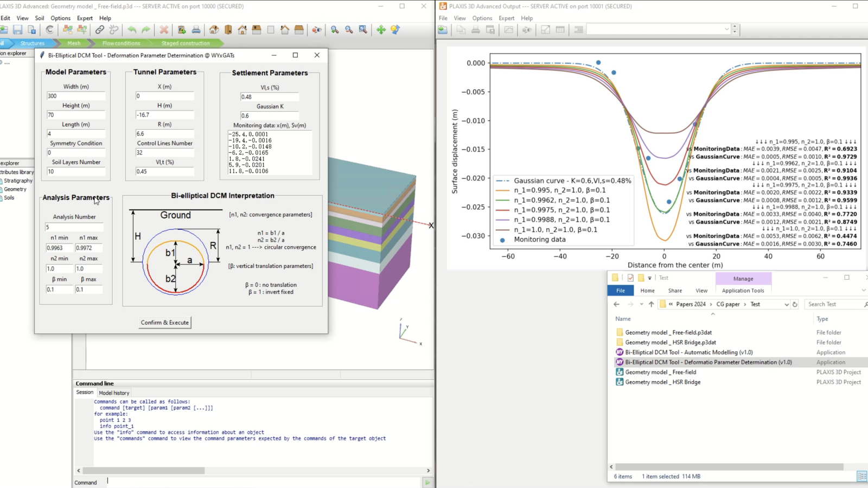The height and width of the screenshot is (488, 868).
Task: Open the Soil menu in PLAXIS Input
Action: click(x=40, y=18)
